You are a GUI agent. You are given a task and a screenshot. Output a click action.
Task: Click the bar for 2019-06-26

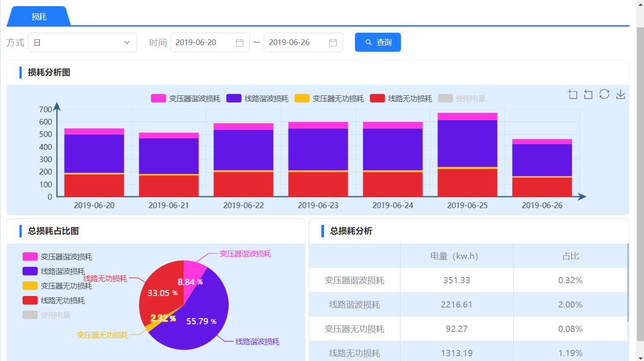point(542,168)
